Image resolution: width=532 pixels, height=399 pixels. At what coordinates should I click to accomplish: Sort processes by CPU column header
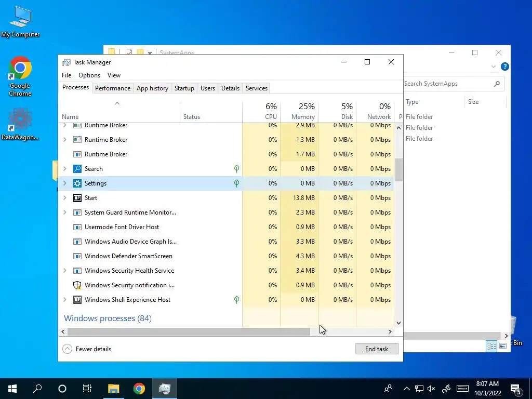pyautogui.click(x=262, y=111)
